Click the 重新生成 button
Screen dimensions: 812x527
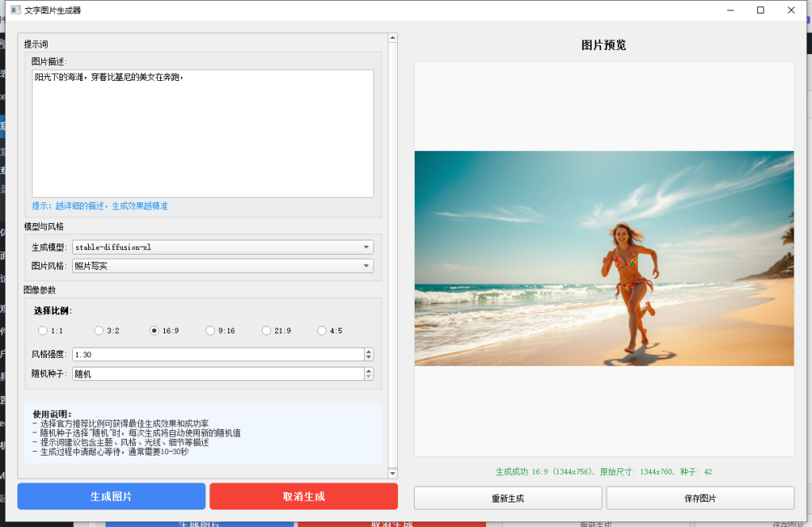point(507,498)
